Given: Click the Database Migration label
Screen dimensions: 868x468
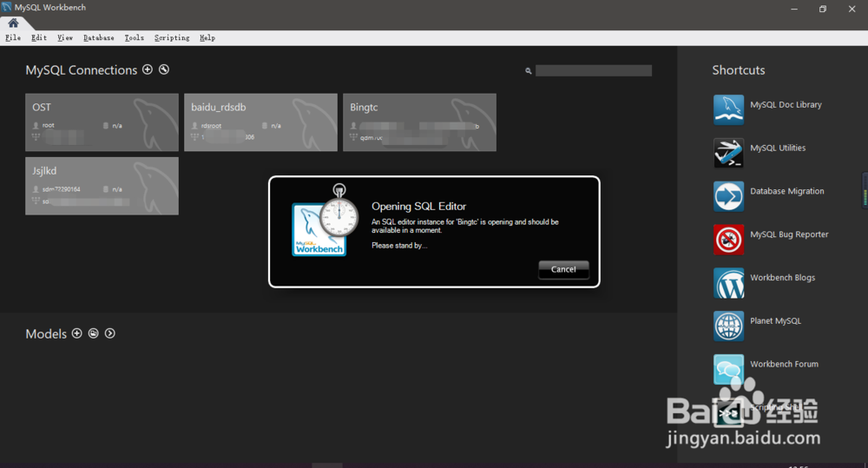Looking at the screenshot, I should pos(786,191).
